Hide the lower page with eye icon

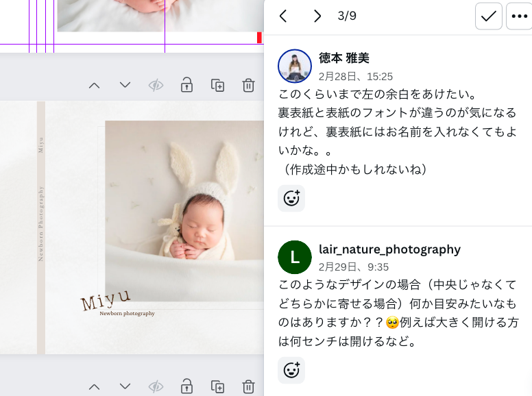156,386
